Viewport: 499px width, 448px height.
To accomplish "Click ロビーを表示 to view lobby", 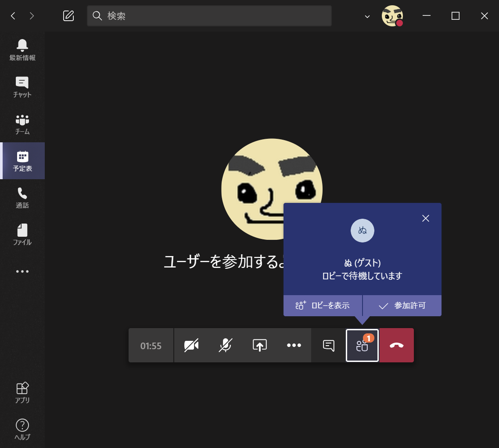I will coord(323,306).
